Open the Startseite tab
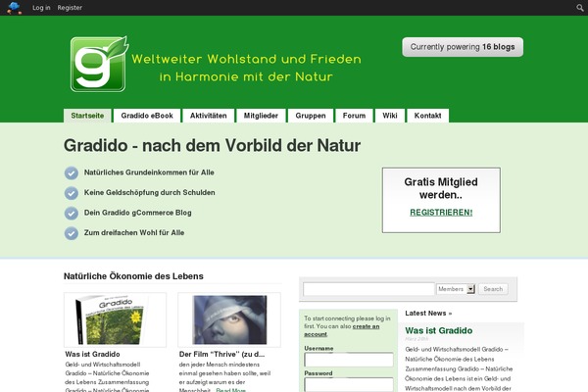 click(x=87, y=116)
